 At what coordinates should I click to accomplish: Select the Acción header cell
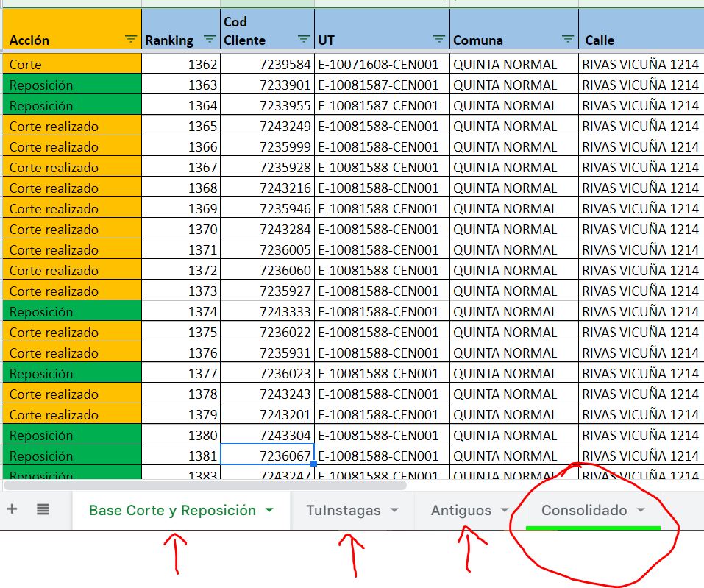pos(72,29)
